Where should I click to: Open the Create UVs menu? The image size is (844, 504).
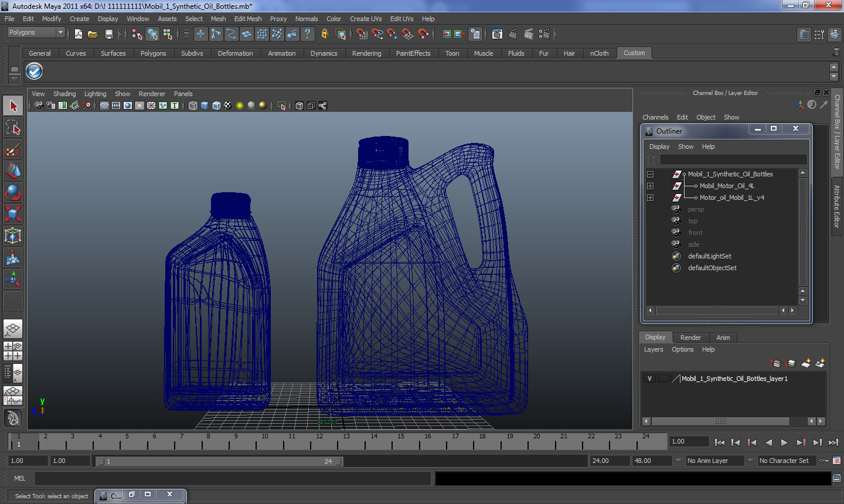366,19
